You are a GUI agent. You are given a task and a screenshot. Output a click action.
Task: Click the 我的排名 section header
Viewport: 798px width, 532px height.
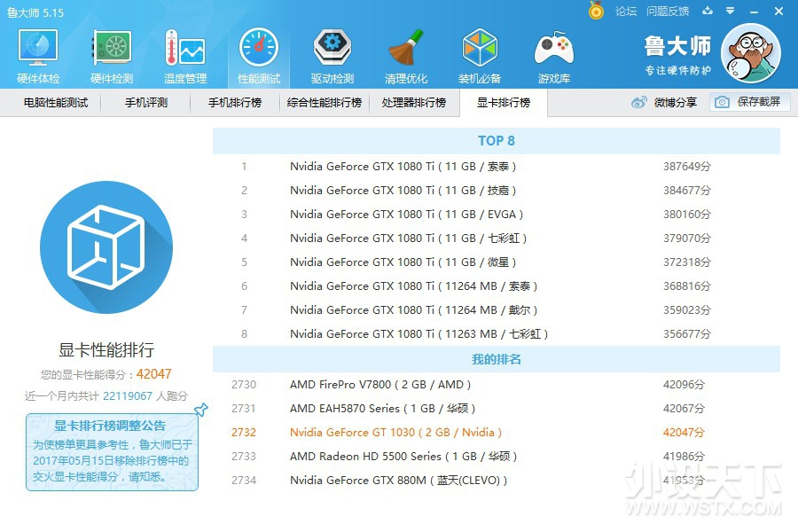click(497, 359)
